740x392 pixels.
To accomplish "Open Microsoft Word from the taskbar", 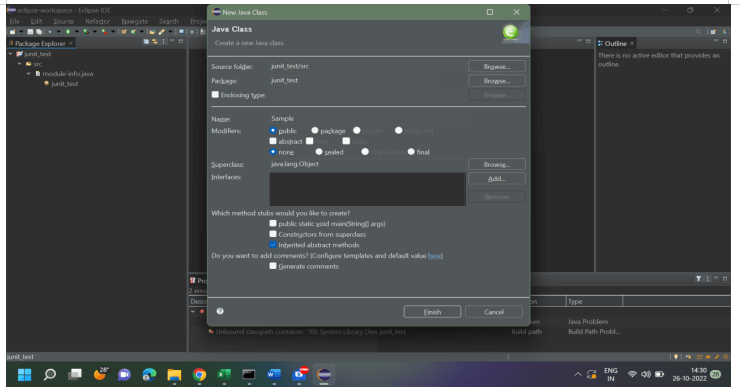I will click(274, 375).
